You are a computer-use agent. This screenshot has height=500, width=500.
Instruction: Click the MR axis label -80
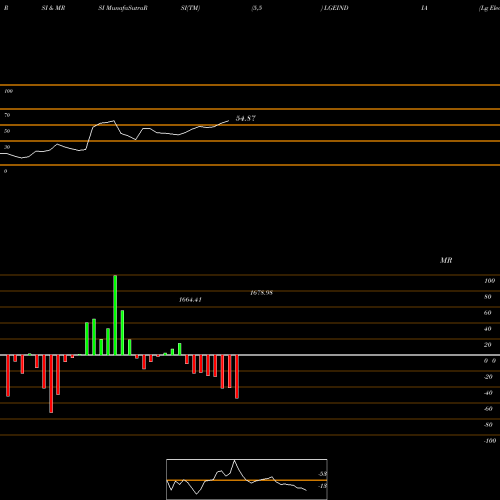488,425
